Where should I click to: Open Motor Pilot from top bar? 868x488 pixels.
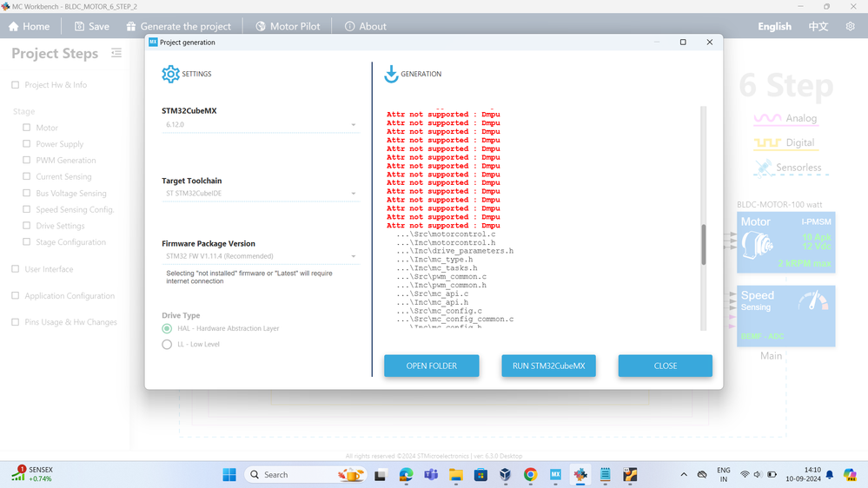pos(288,27)
